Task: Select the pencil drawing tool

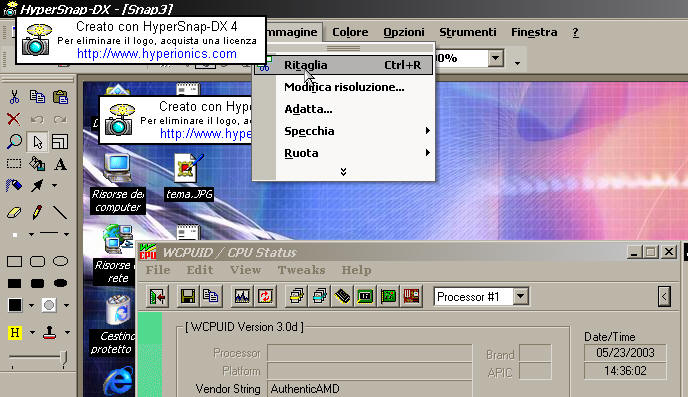Action: point(37,212)
